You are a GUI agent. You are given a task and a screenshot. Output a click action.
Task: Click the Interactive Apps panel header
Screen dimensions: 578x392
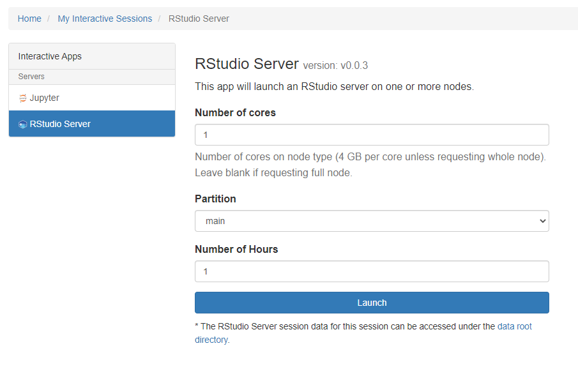click(x=50, y=56)
